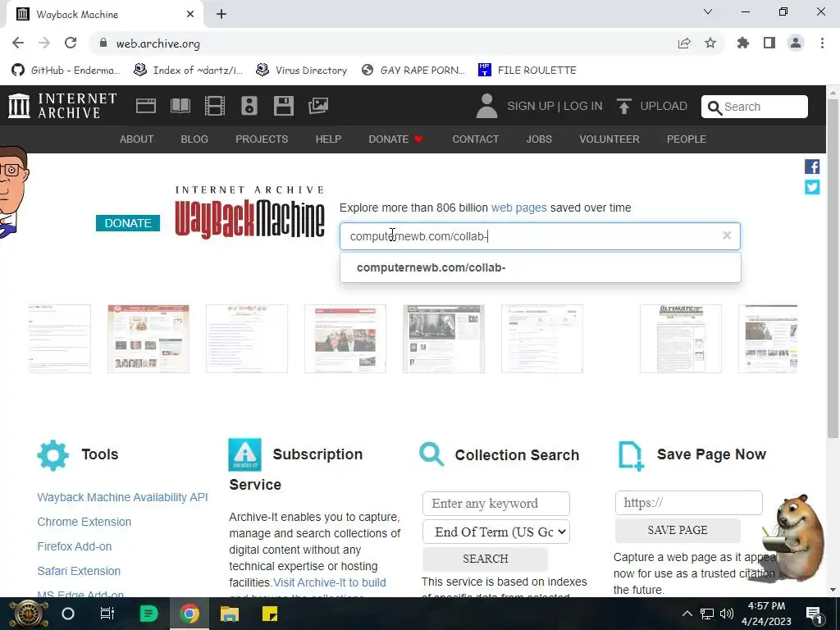
Task: Toggle the Chrome side panel icon
Action: (769, 43)
